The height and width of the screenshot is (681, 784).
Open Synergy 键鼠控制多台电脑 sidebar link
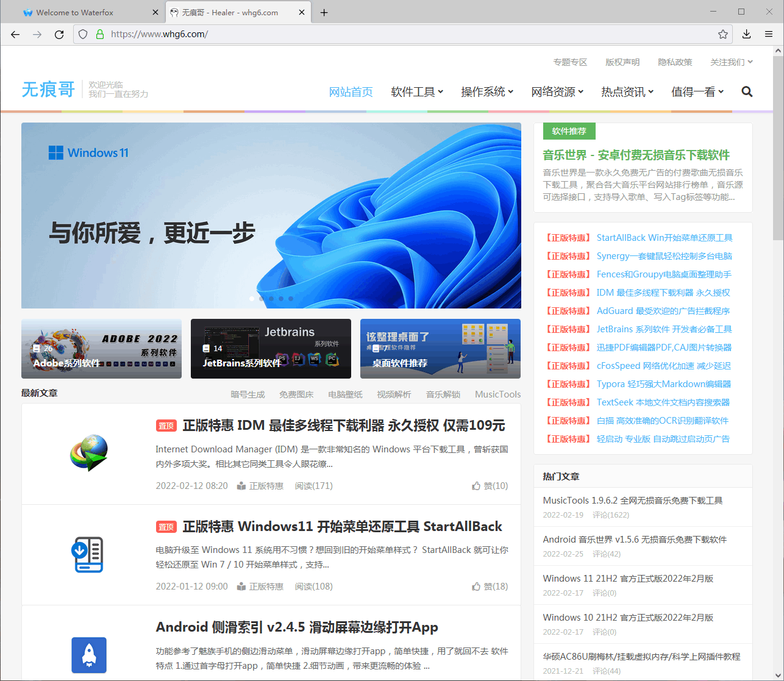664,256
